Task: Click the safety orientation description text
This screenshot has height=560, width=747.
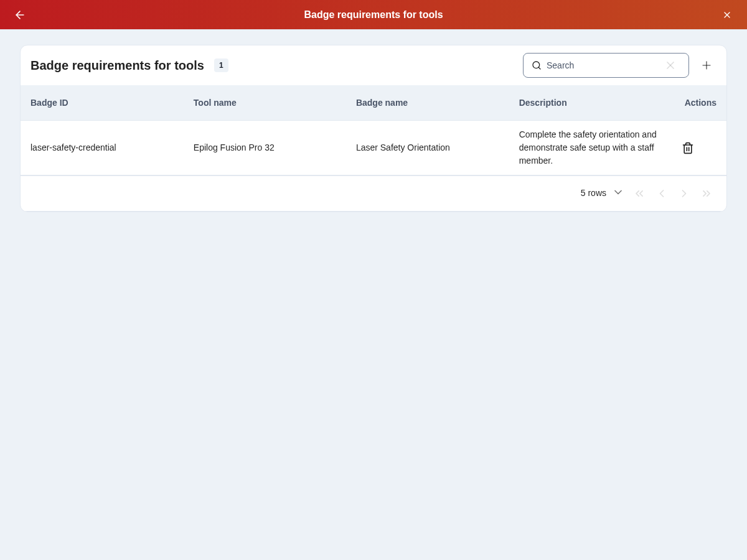Action: coord(588,147)
